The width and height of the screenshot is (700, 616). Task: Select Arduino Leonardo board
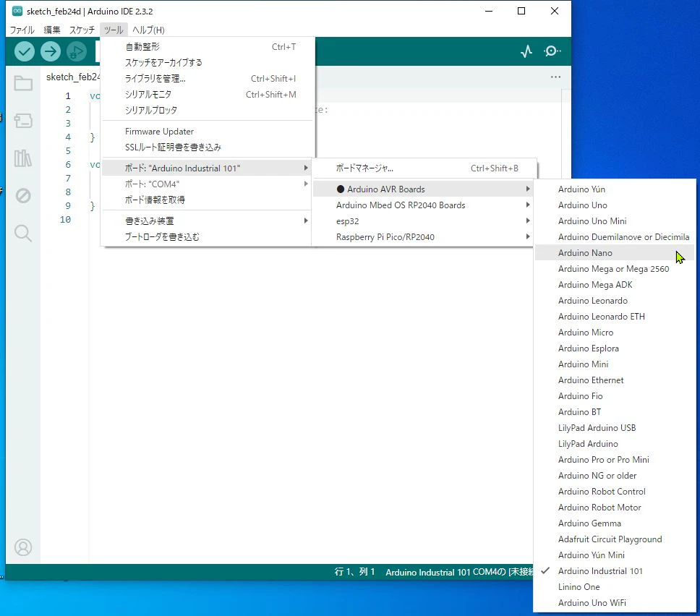tap(615, 301)
